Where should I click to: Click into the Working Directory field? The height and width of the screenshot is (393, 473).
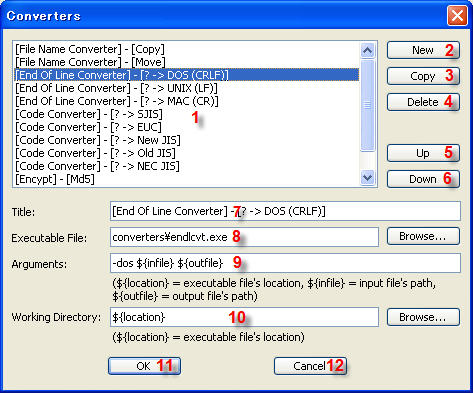[244, 317]
